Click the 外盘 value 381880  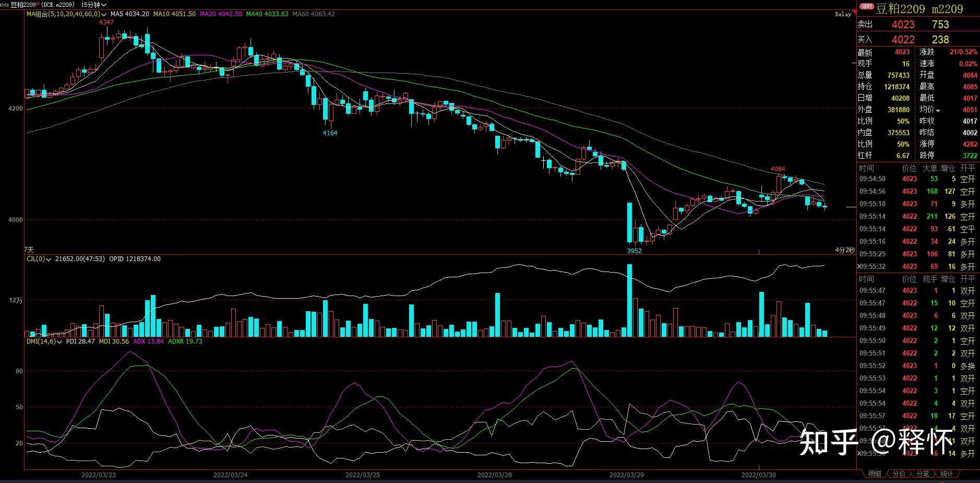[899, 110]
